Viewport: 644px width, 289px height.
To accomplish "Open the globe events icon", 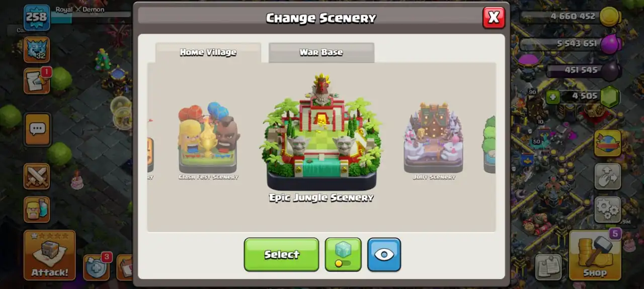I will point(607,143).
